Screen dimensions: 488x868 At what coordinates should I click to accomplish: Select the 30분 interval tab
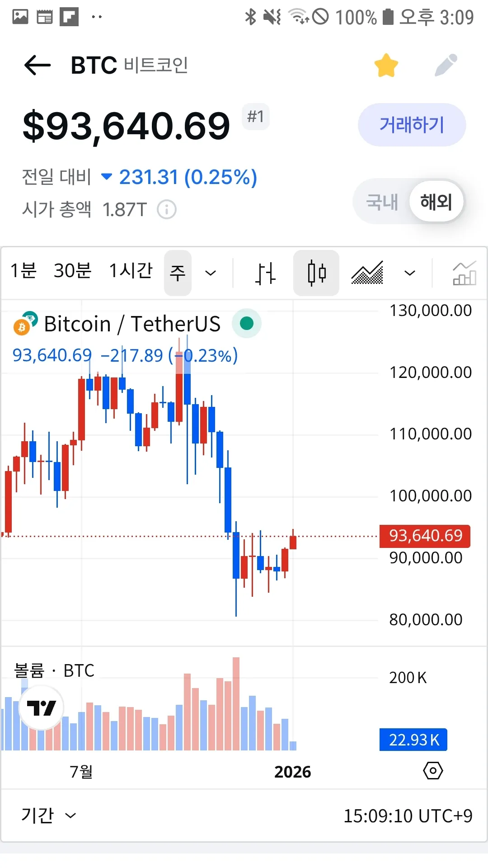pyautogui.click(x=73, y=271)
